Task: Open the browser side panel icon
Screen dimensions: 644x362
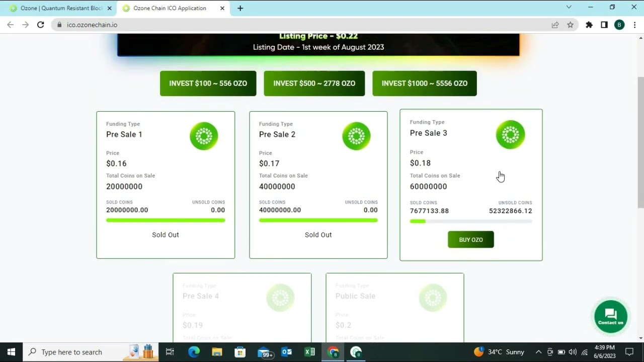Action: point(604,25)
